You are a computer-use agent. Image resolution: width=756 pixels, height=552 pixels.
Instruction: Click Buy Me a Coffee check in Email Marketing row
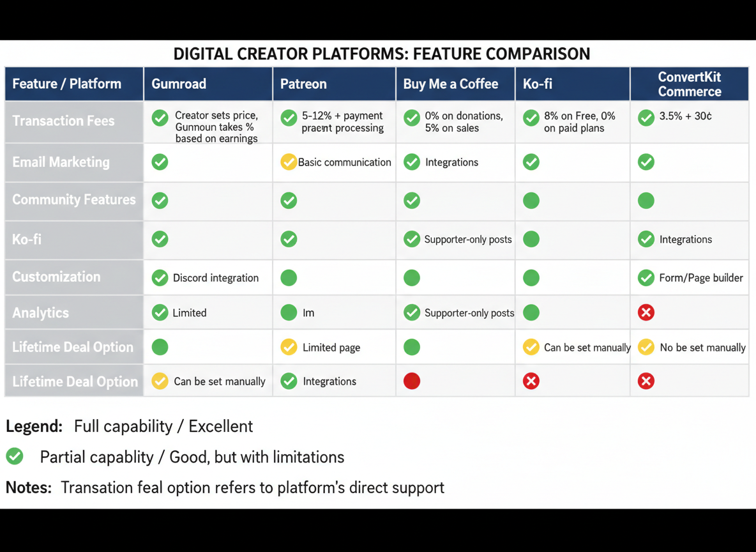click(x=412, y=162)
